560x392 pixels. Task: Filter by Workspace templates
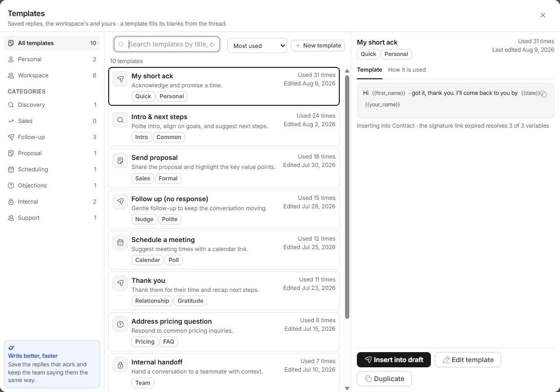point(52,75)
